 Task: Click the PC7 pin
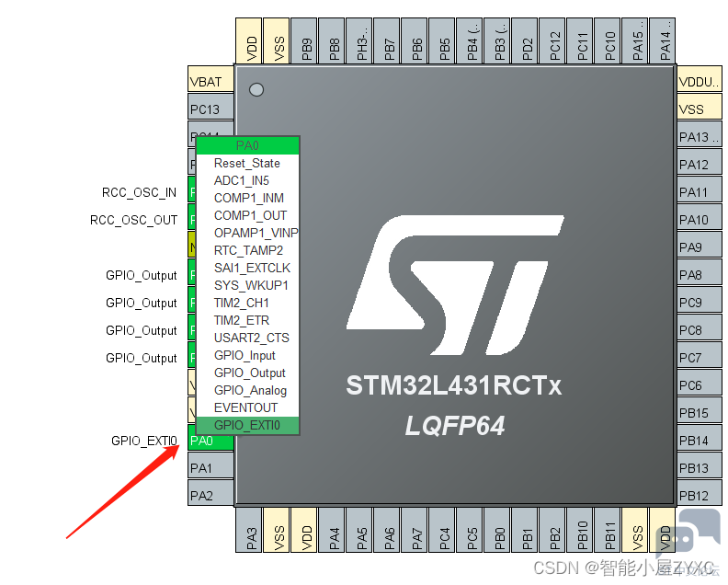(700, 354)
